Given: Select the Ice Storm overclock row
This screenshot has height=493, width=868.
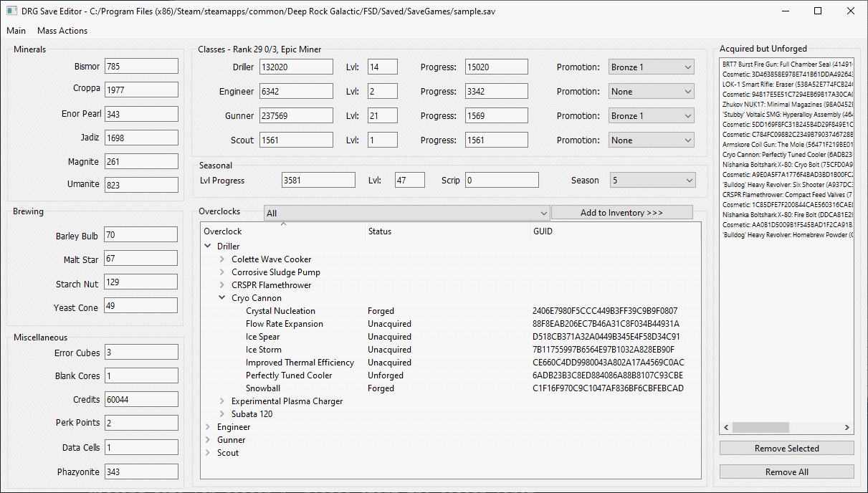Looking at the screenshot, I should [450, 350].
